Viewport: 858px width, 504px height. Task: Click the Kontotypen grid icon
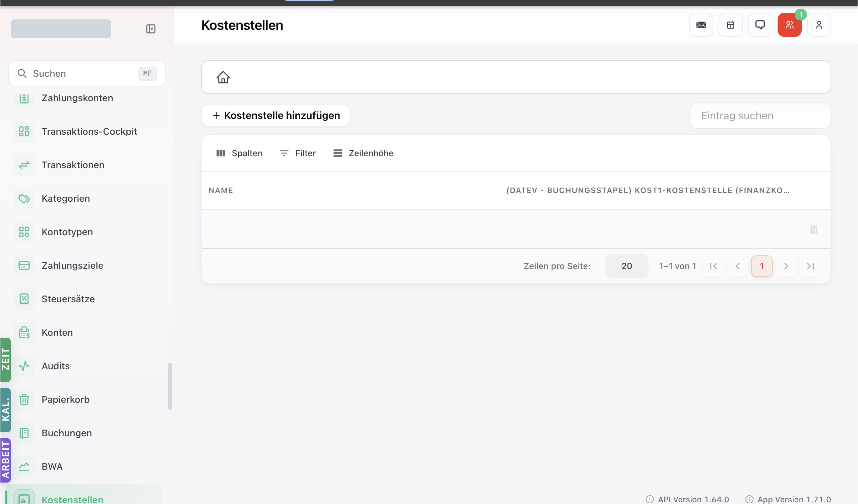click(x=24, y=232)
